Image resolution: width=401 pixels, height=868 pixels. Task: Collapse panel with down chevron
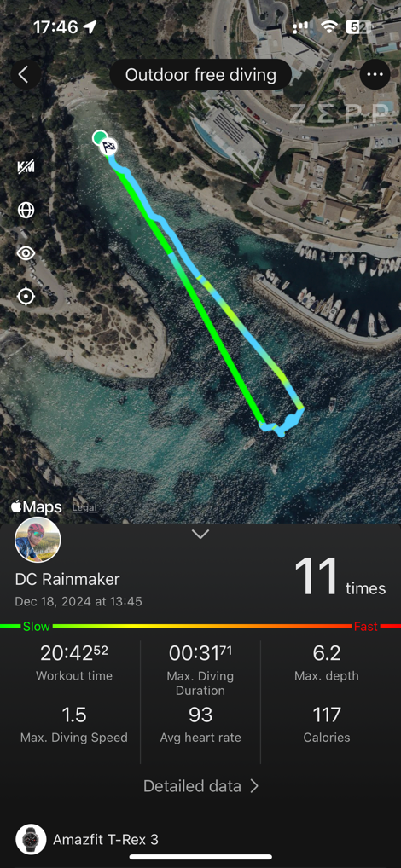click(x=200, y=535)
